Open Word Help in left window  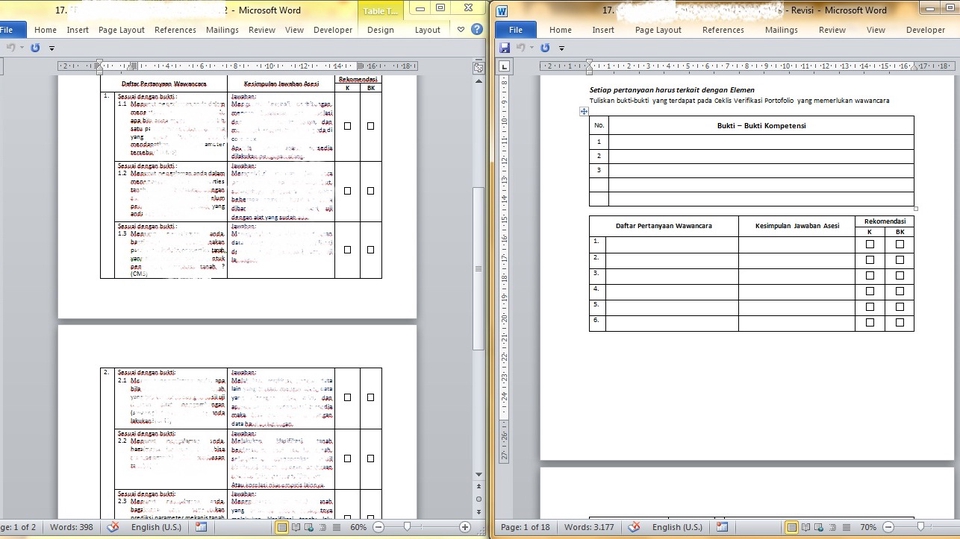[477, 29]
